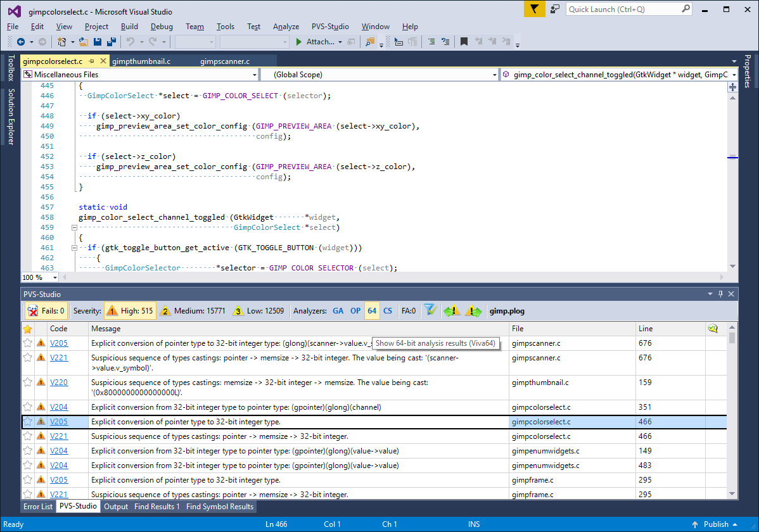Click the bookmark icon in toolbar
This screenshot has height=532, width=759.
point(464,42)
